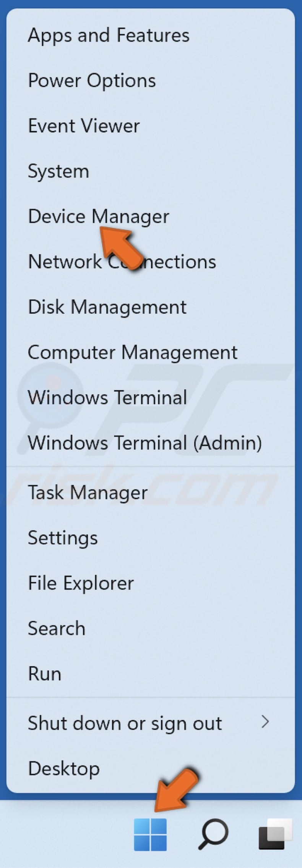Image resolution: width=302 pixels, height=868 pixels.
Task: Open Apps and Features
Action: click(108, 35)
